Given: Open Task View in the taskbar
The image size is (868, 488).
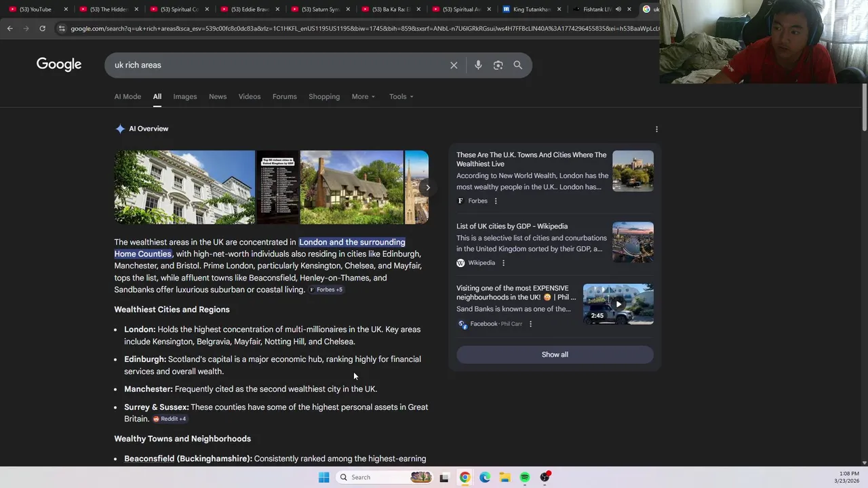Looking at the screenshot, I should (444, 477).
